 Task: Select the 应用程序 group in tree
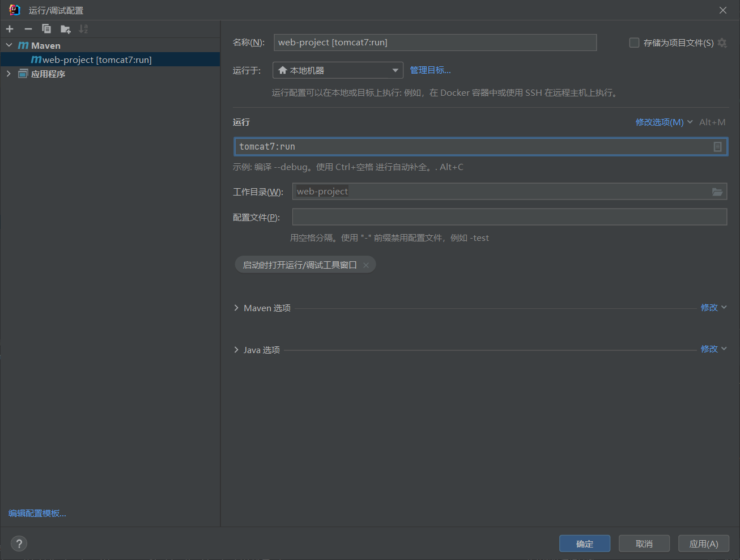click(48, 74)
